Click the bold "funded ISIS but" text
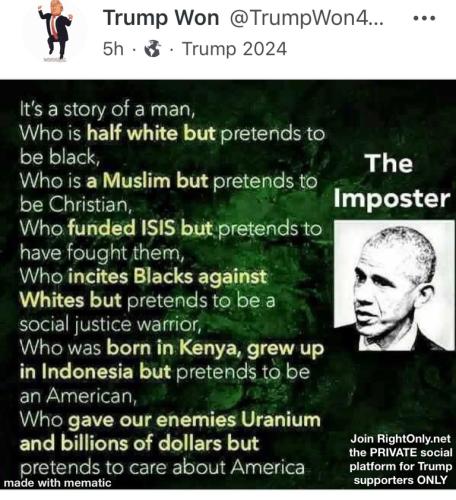The height and width of the screenshot is (500, 456). tap(140, 228)
